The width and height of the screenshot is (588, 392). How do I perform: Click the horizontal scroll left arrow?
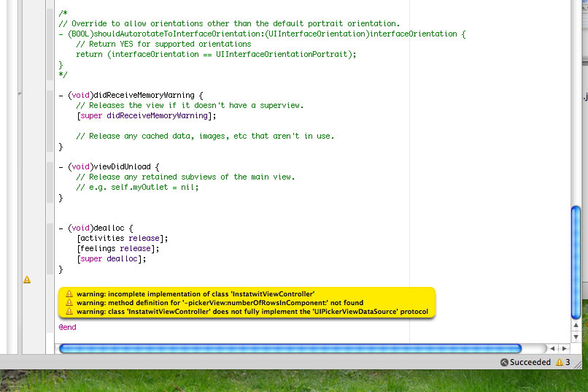tap(552, 348)
